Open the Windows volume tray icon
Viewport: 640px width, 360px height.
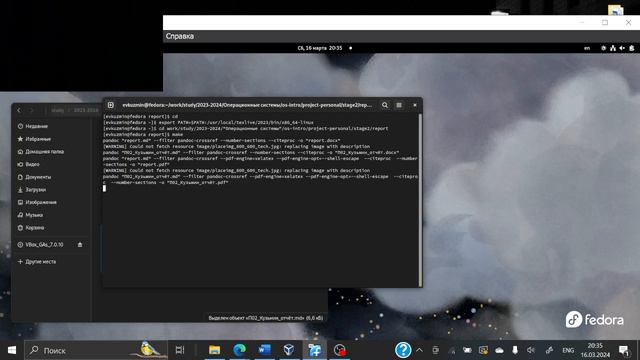pyautogui.click(x=531, y=350)
